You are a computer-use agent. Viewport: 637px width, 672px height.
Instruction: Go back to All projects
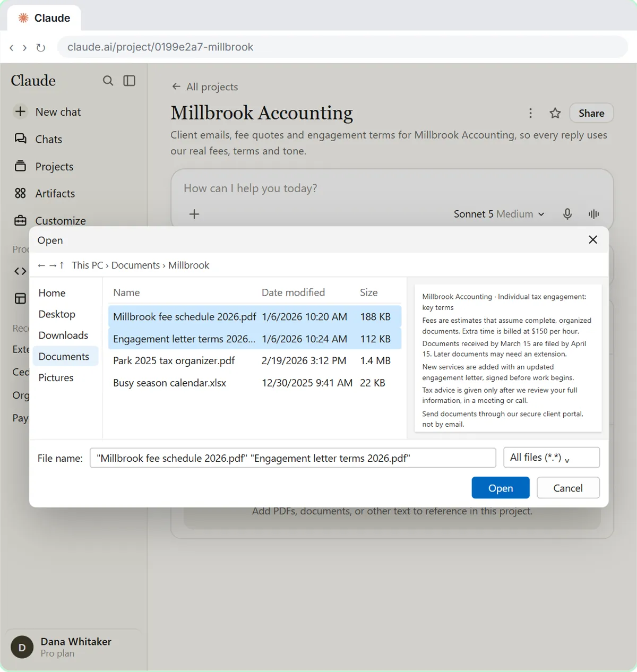click(205, 87)
